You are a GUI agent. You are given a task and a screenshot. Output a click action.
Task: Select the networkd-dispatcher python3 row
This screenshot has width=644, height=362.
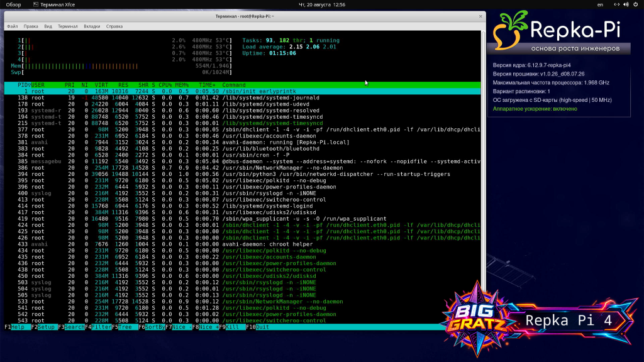(242, 174)
